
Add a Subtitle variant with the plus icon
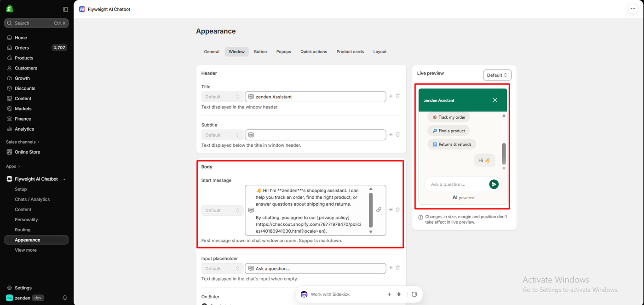tap(391, 134)
